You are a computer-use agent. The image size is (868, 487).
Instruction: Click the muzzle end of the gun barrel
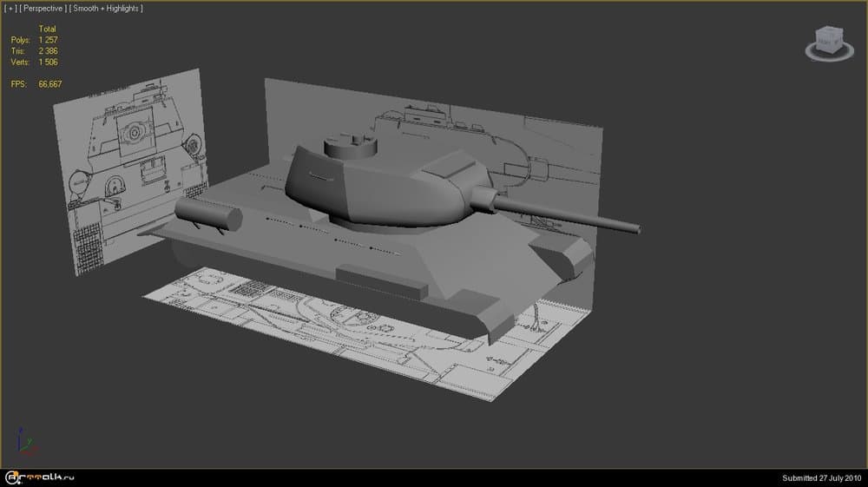coord(638,229)
